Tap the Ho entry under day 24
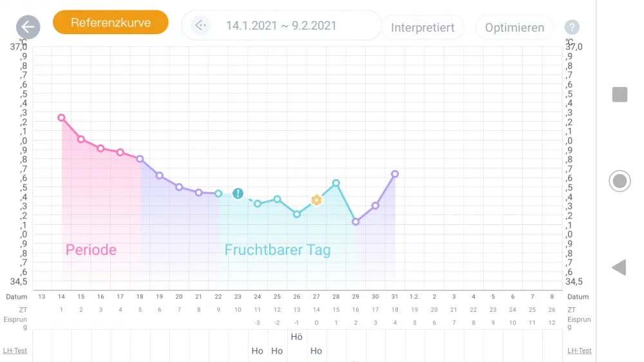Image resolution: width=644 pixels, height=362 pixels. (257, 351)
